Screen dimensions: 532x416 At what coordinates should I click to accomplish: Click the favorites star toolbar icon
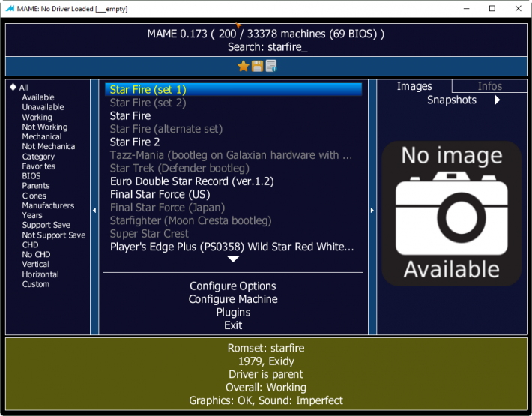click(x=243, y=66)
